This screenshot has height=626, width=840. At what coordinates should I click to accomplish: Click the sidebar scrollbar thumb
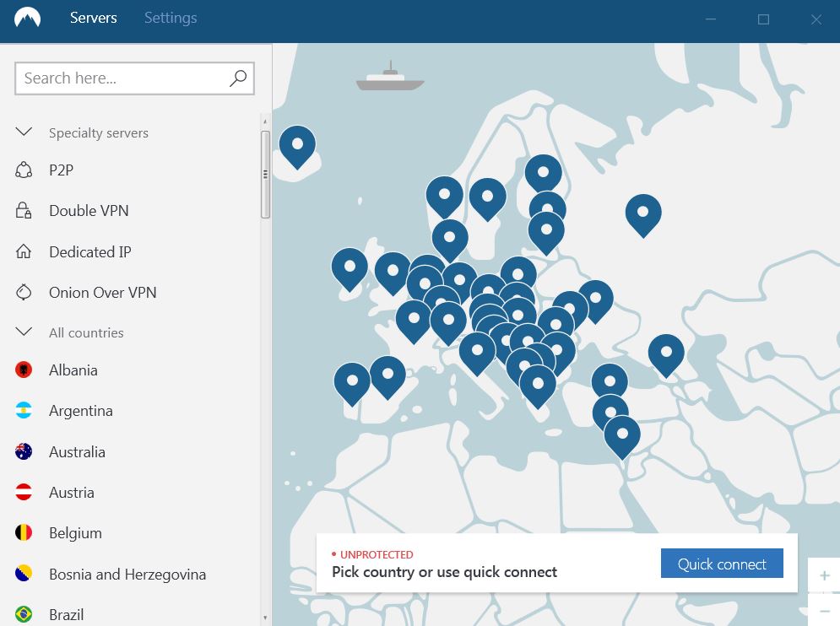pos(265,175)
